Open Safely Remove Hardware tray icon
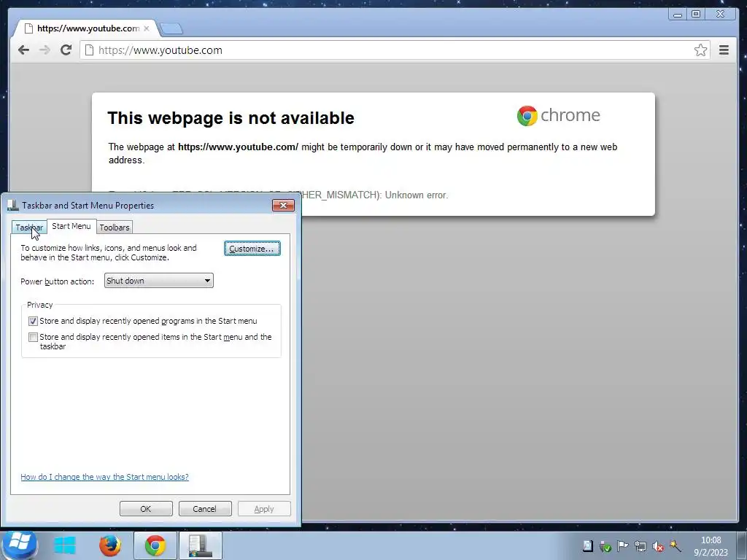Viewport: 747px width, 560px height. (x=605, y=546)
